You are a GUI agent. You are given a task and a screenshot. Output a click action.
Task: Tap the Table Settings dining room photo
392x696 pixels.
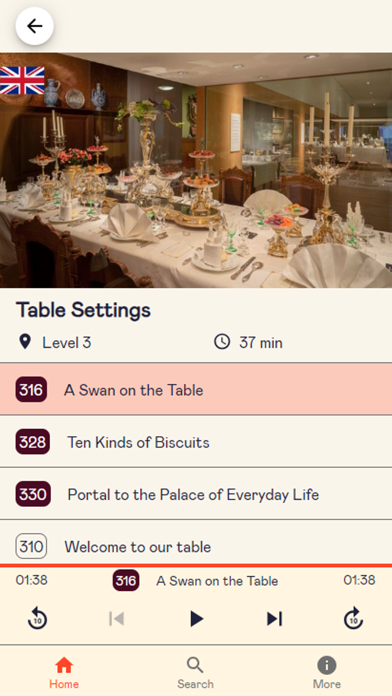[196, 170]
